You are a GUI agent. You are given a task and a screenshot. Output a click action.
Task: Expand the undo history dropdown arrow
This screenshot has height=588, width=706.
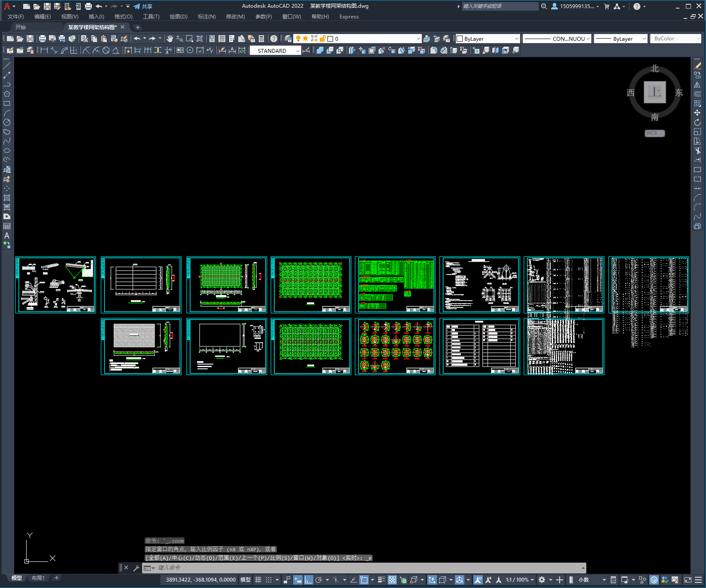tap(145, 39)
